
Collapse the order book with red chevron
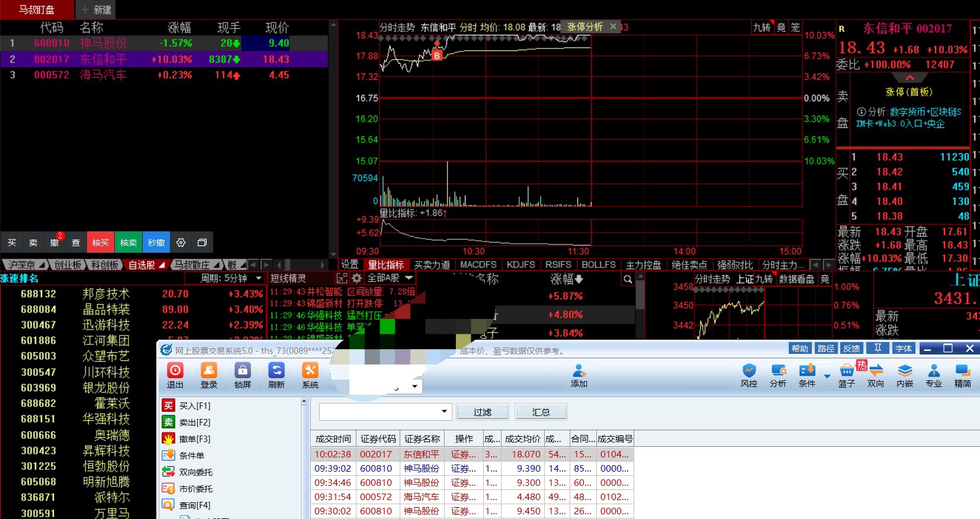(910, 78)
